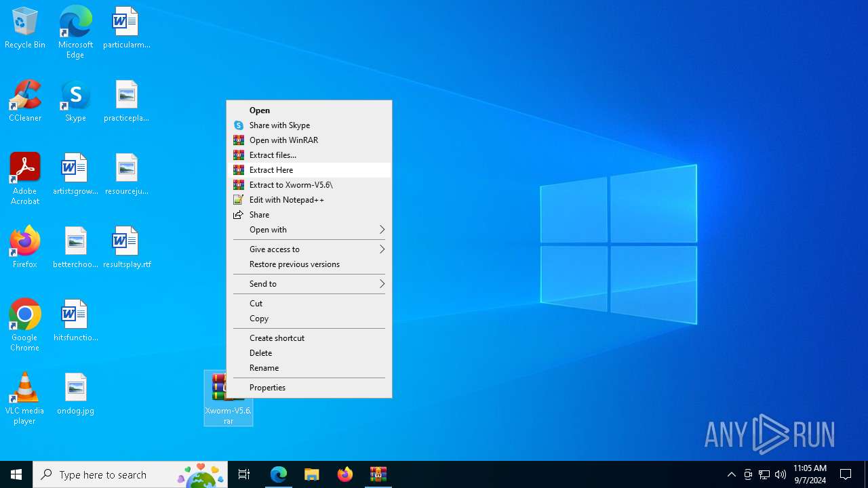Choose Share with Skype
Image resolution: width=868 pixels, height=488 pixels.
pyautogui.click(x=309, y=125)
